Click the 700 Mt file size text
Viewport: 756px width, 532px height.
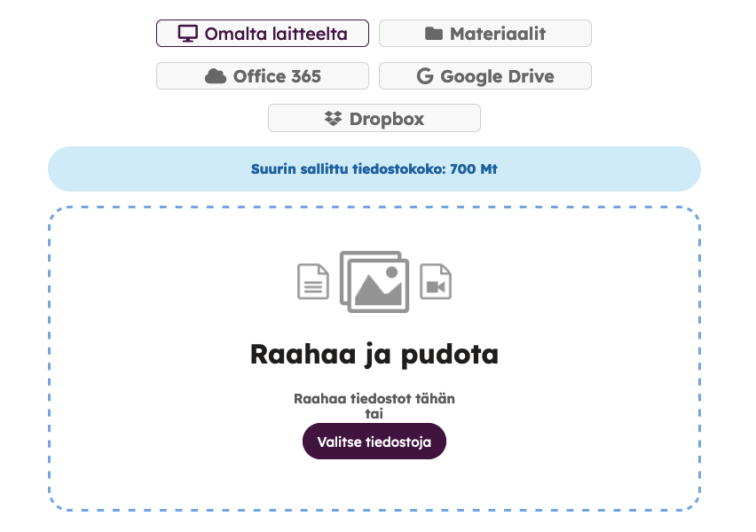[474, 169]
